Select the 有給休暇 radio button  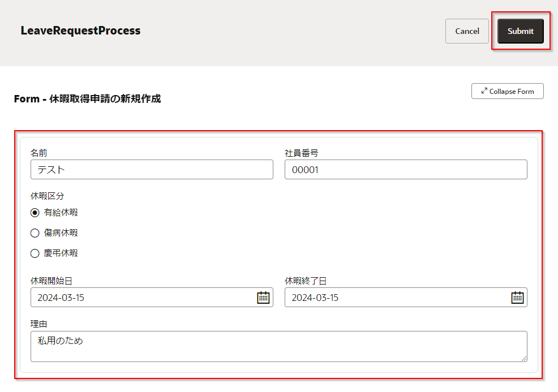pyautogui.click(x=35, y=213)
